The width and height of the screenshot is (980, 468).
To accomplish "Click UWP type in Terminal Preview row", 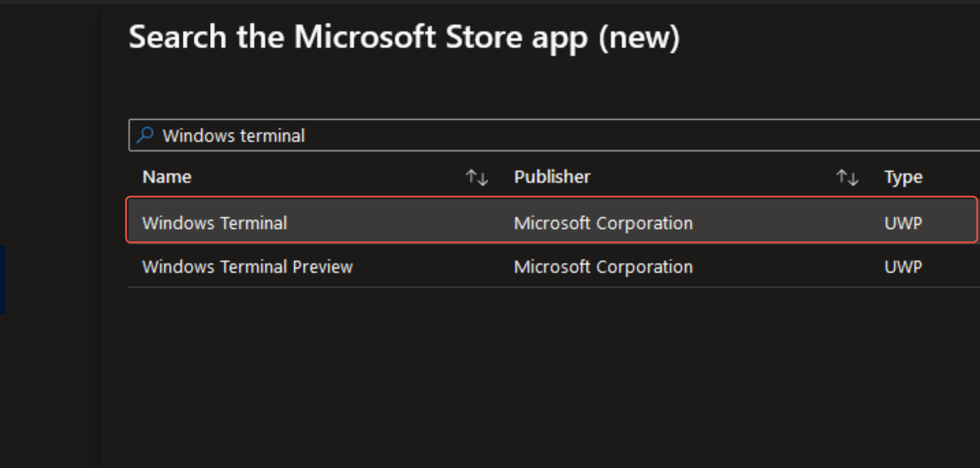I will pos(903,266).
